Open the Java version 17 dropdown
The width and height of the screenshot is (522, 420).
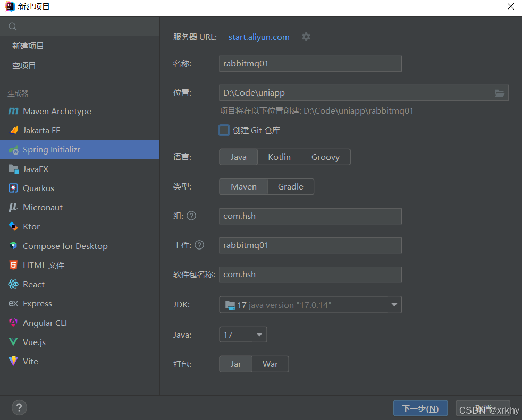(x=243, y=335)
